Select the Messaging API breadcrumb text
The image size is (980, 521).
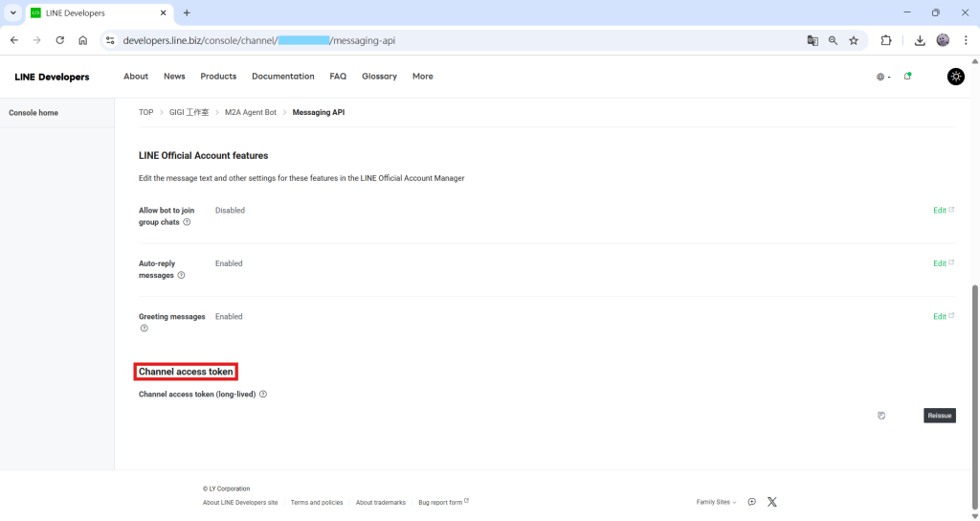point(318,113)
